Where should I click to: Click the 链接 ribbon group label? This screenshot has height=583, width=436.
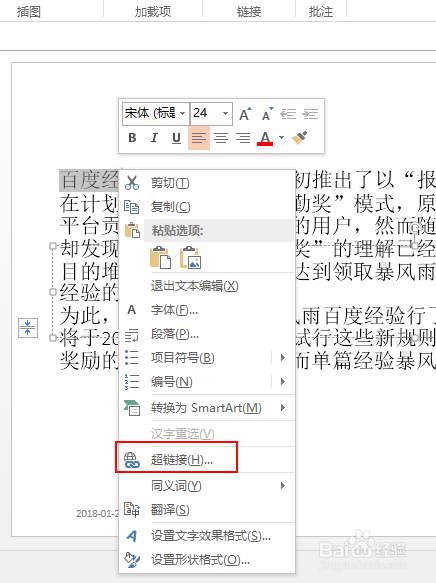click(249, 12)
